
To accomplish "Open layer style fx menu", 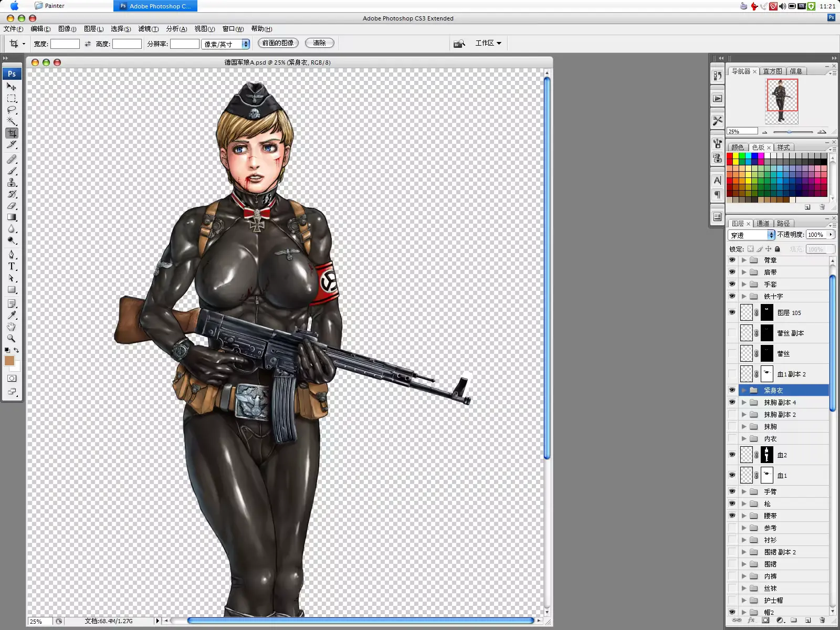I will (x=751, y=620).
